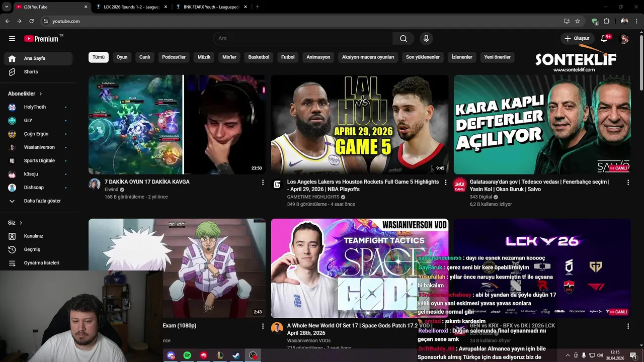Switch to LCK 2026 Rounds 1-2 tab
Image resolution: width=644 pixels, height=362 pixels.
131,7
